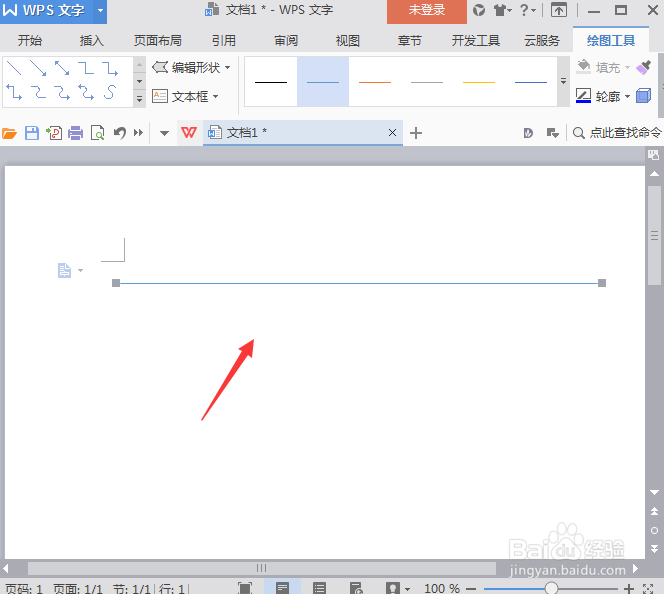Viewport: 664px width, 594px height.
Task: Click the zoom slider handle
Action: pyautogui.click(x=551, y=588)
